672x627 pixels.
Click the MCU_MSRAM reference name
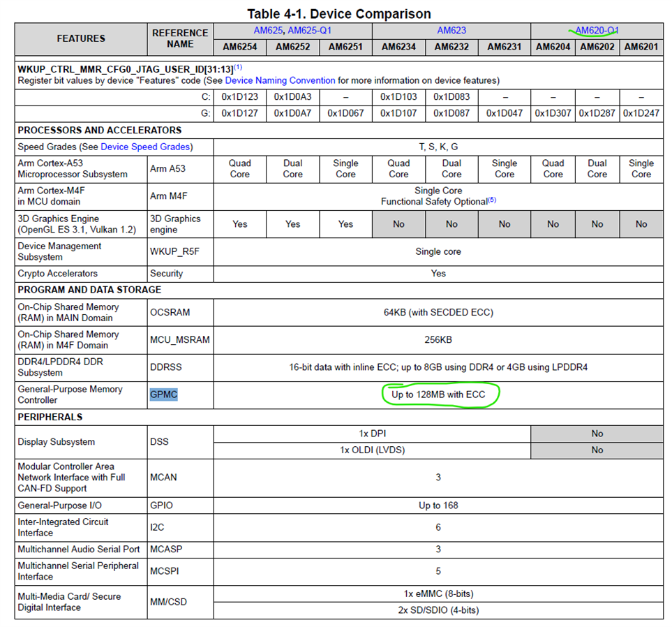[179, 339]
